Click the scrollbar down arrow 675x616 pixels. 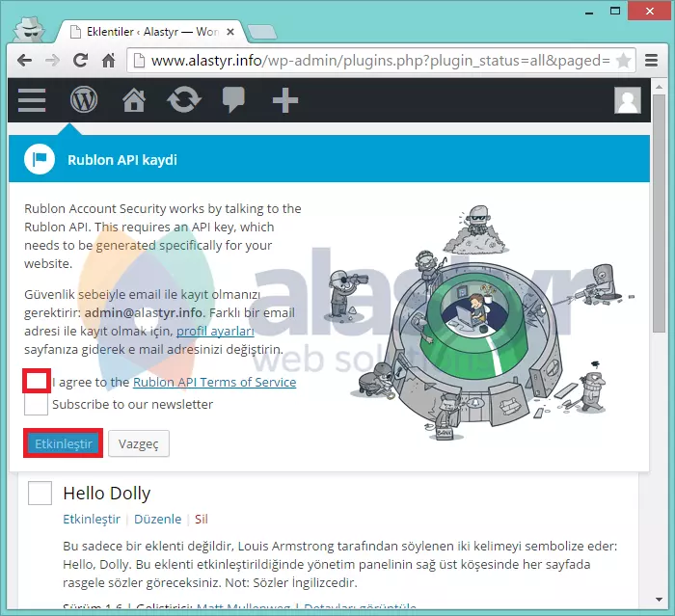[x=659, y=600]
